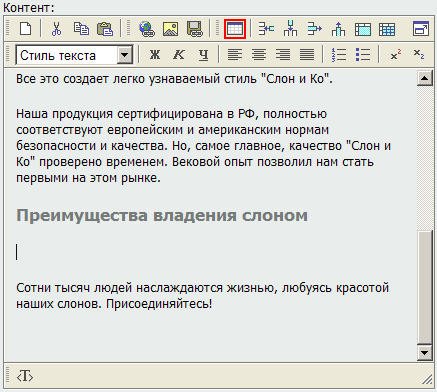The width and height of the screenshot is (437, 392).
Task: Click scrollbar down arrow in editor
Action: [x=425, y=353]
